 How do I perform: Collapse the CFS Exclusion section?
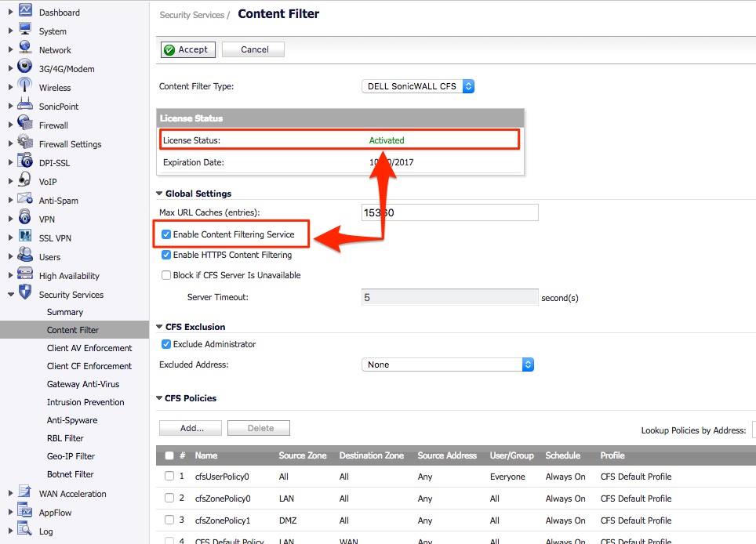[x=159, y=327]
